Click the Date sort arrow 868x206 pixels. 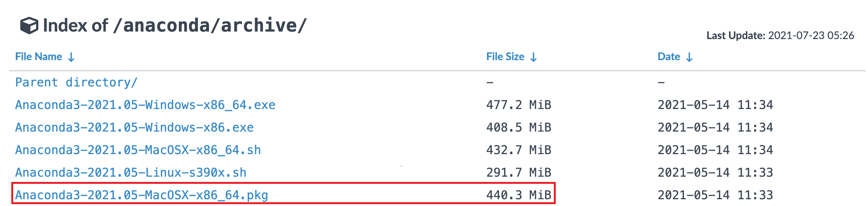[x=689, y=57]
